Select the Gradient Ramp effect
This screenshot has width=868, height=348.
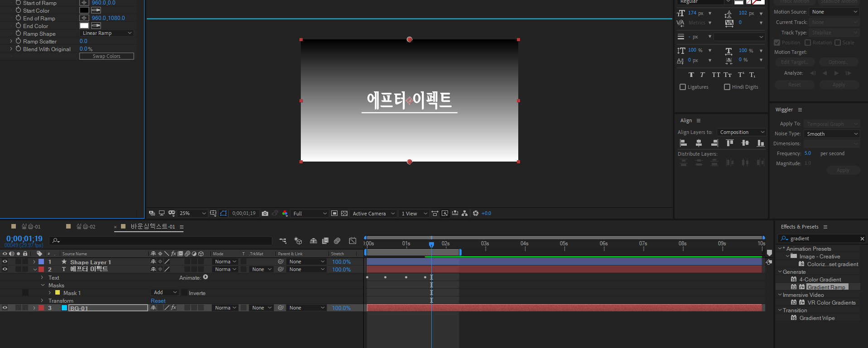[826, 287]
